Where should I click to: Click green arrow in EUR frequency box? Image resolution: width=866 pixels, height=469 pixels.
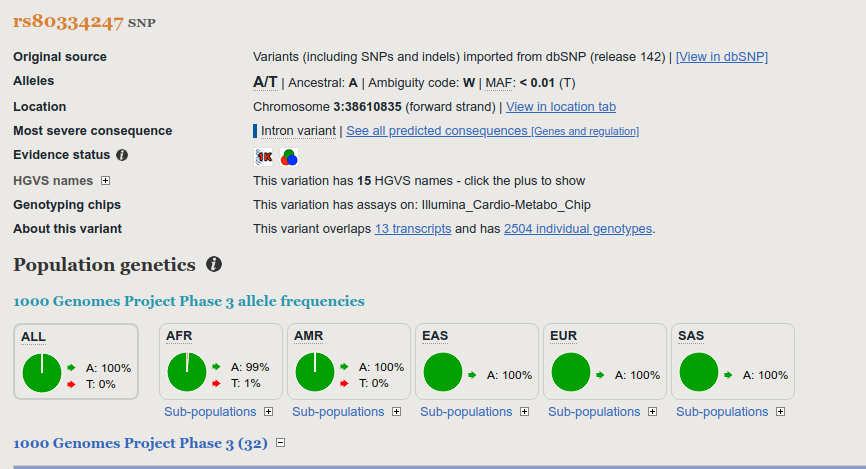point(600,375)
